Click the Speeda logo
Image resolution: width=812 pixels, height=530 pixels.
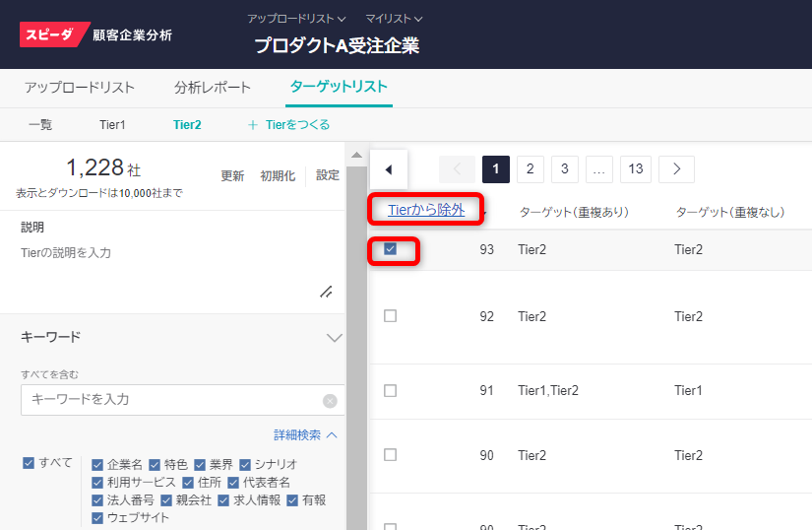[56, 34]
